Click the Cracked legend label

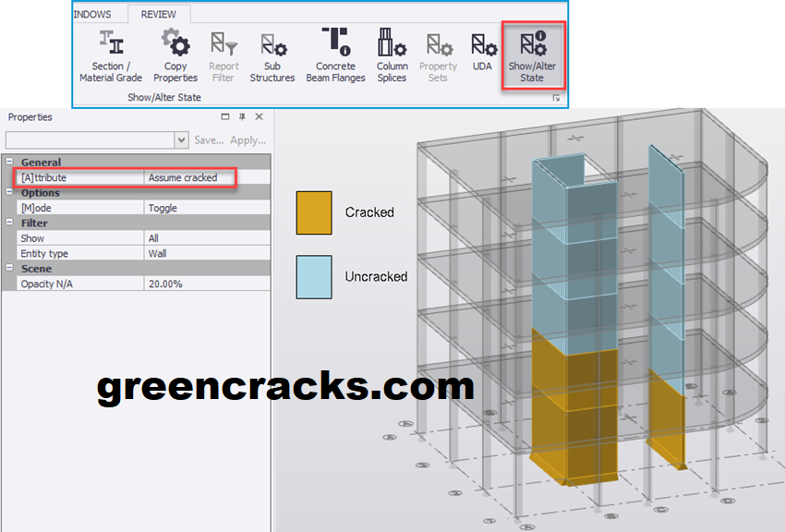pos(369,212)
